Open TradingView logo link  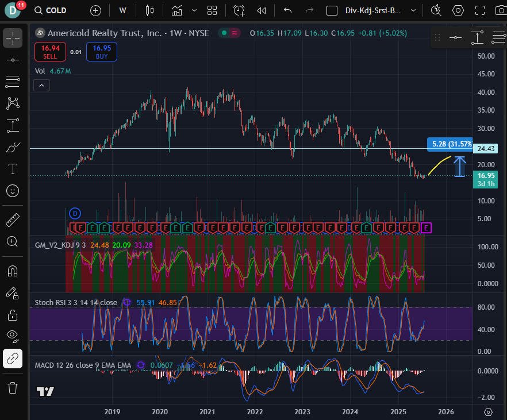click(45, 392)
